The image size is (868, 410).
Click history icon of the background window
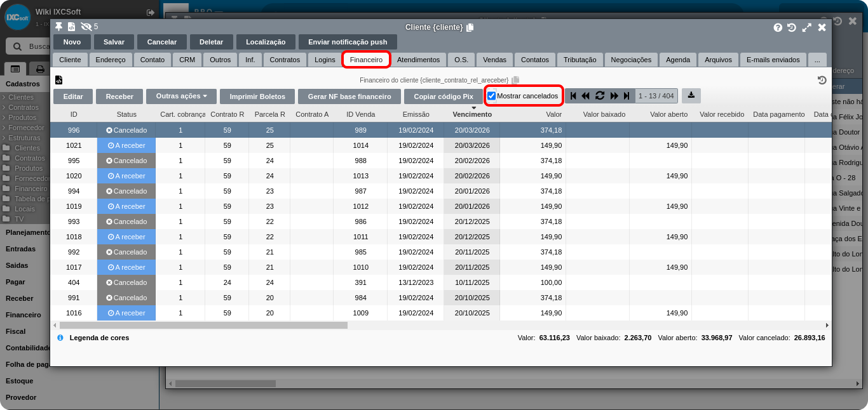838,21
